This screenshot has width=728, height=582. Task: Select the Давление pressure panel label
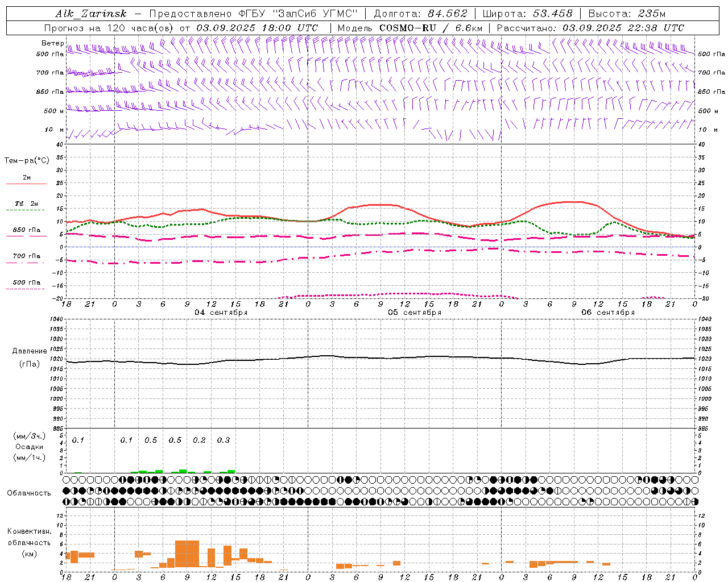[x=30, y=351]
